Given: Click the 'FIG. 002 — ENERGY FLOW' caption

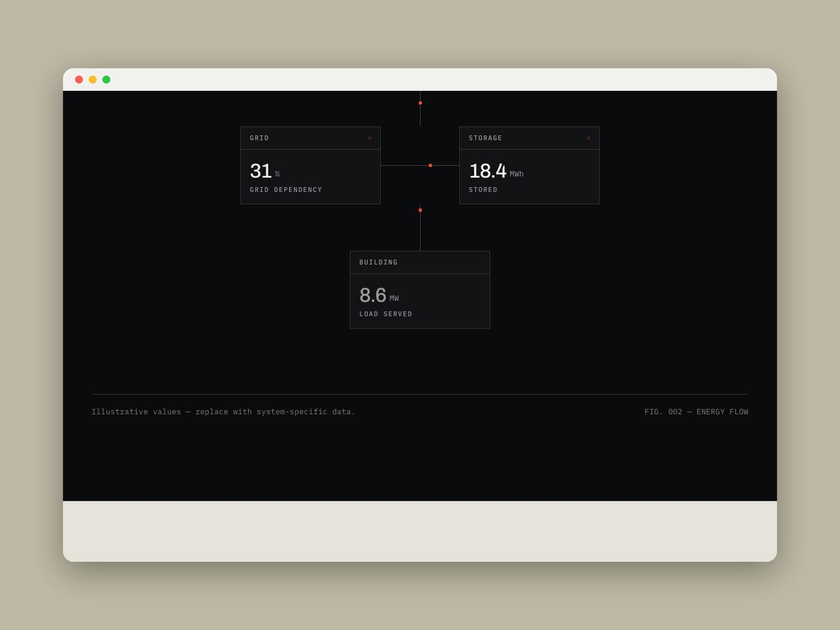Looking at the screenshot, I should (x=696, y=412).
